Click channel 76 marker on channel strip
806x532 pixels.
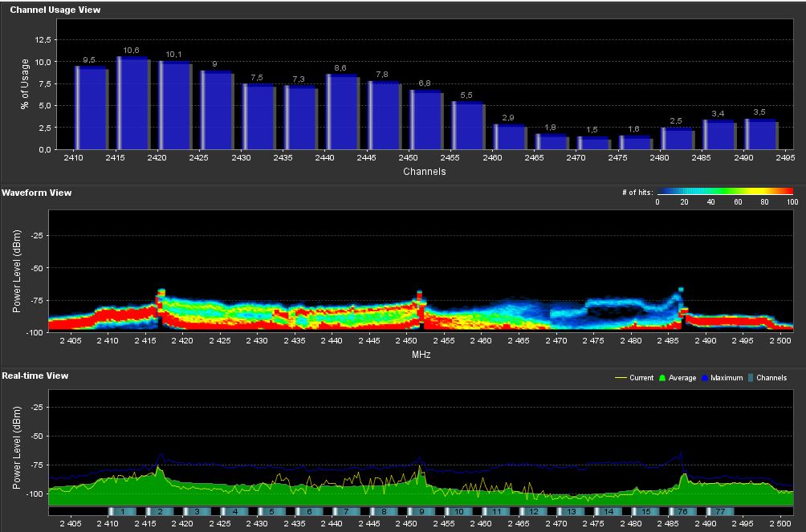[x=682, y=511]
